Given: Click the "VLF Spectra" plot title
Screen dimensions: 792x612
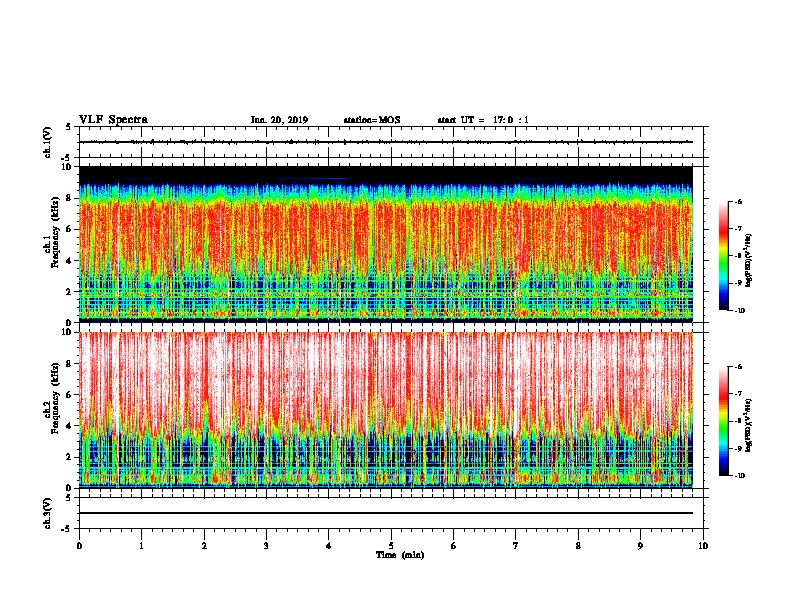Looking at the screenshot, I should [x=113, y=120].
